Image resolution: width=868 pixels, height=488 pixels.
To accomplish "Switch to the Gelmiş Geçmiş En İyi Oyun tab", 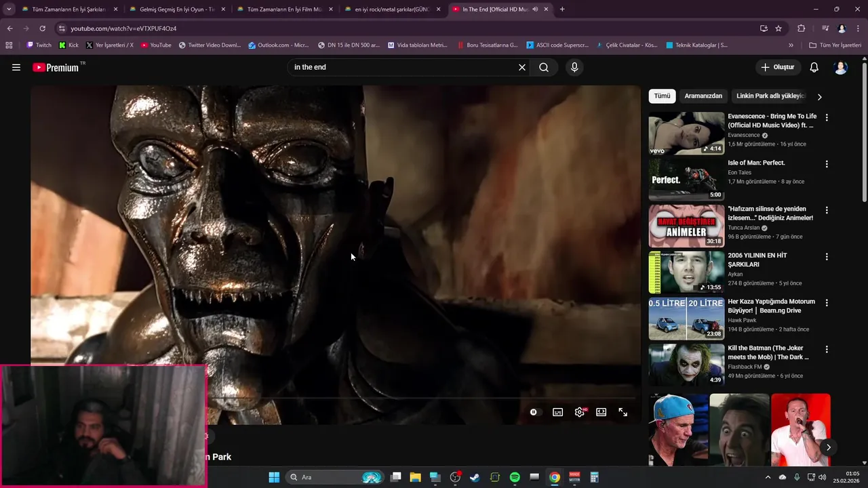I will 176,9.
